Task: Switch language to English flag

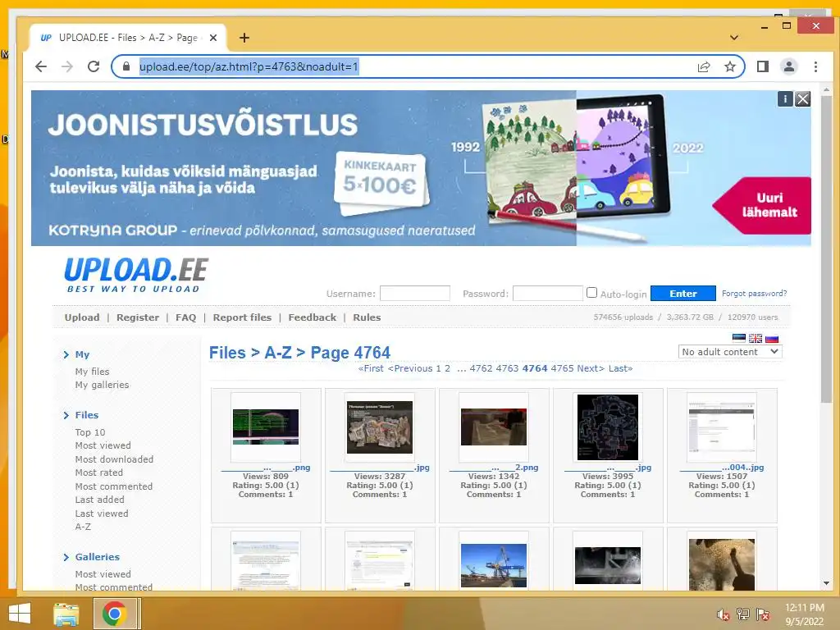Action: coord(756,338)
